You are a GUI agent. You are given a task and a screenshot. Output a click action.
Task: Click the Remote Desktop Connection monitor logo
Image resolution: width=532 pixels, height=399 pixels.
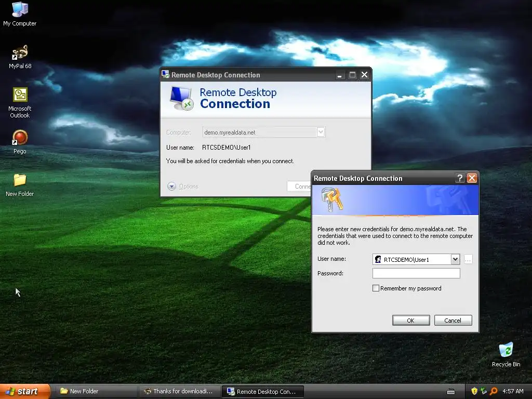point(181,98)
